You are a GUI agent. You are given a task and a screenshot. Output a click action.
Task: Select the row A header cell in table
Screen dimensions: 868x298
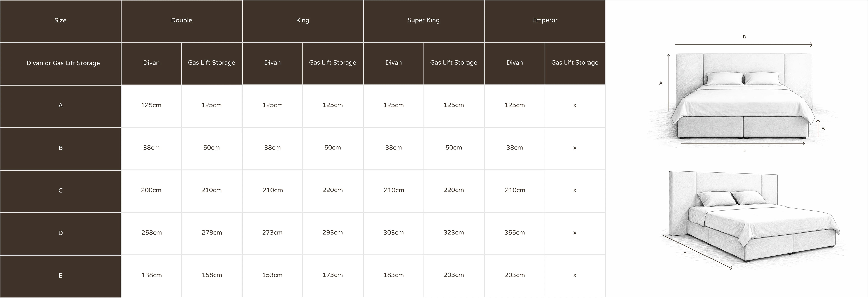tap(61, 106)
